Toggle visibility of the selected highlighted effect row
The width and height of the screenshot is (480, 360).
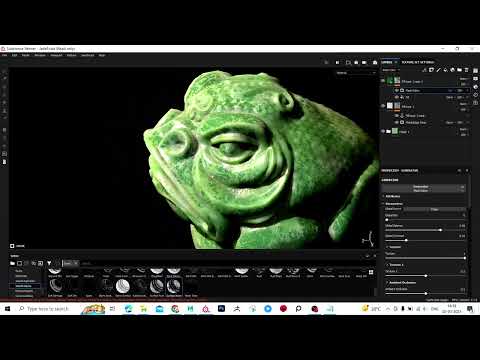pyautogui.click(x=397, y=90)
